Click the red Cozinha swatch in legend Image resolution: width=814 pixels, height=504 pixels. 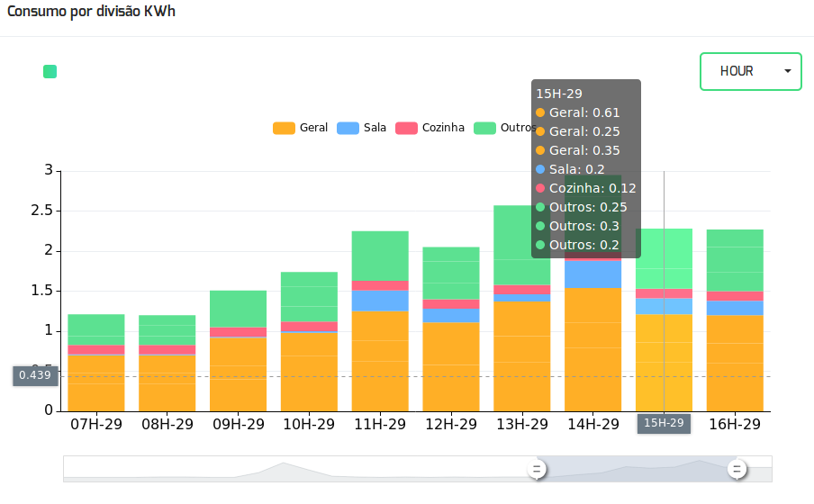(406, 128)
